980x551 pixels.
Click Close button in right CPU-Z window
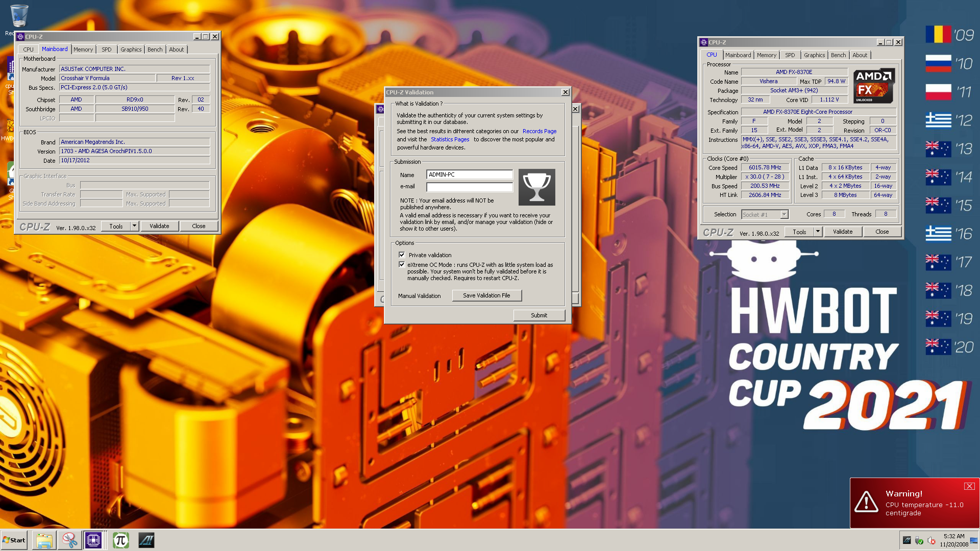point(883,232)
